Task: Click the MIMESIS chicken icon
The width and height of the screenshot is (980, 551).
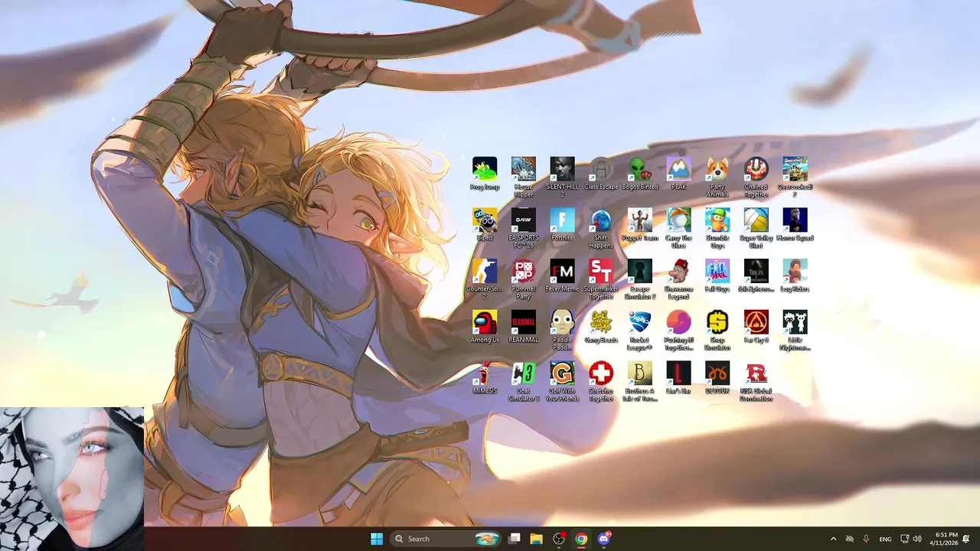Action: click(485, 379)
